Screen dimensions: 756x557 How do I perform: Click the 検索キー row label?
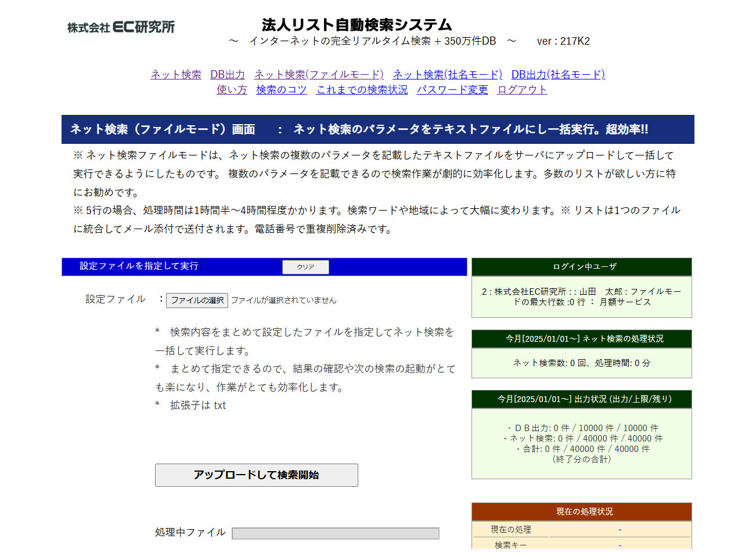[511, 545]
